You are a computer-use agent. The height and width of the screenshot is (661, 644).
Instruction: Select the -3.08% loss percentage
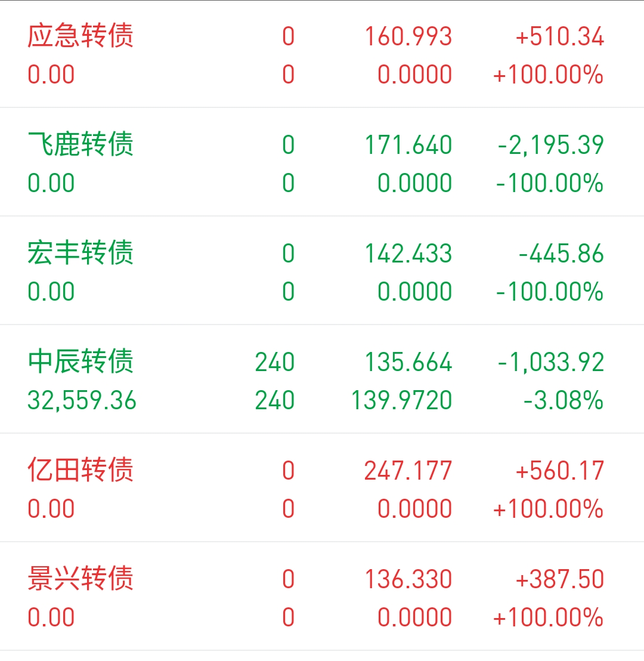563,400
